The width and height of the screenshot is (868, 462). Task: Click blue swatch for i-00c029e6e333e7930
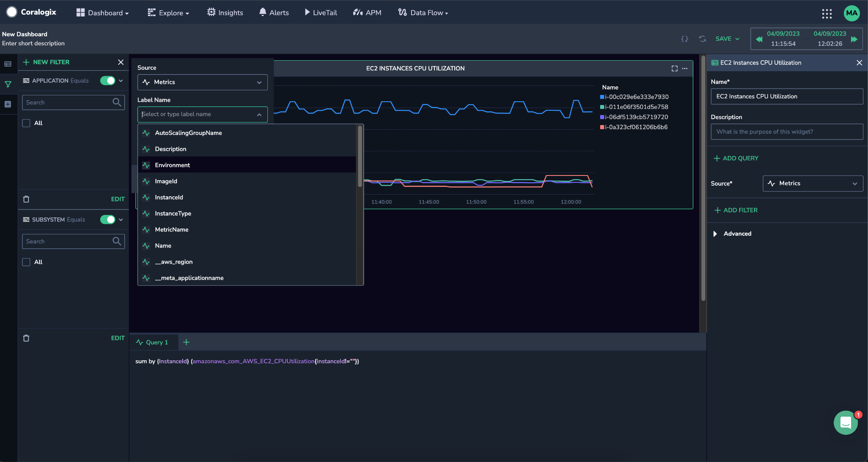click(x=602, y=97)
